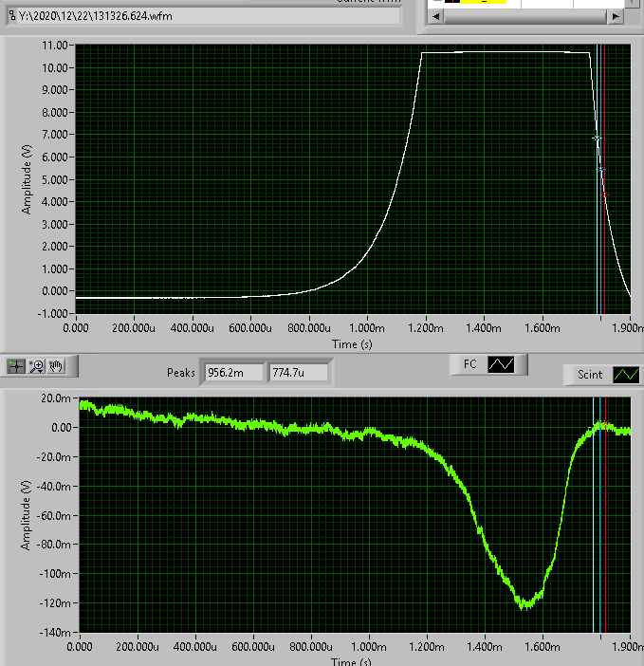The image size is (644, 666).
Task: Click the second Peaks value field 774.7u
Action: [x=298, y=373]
